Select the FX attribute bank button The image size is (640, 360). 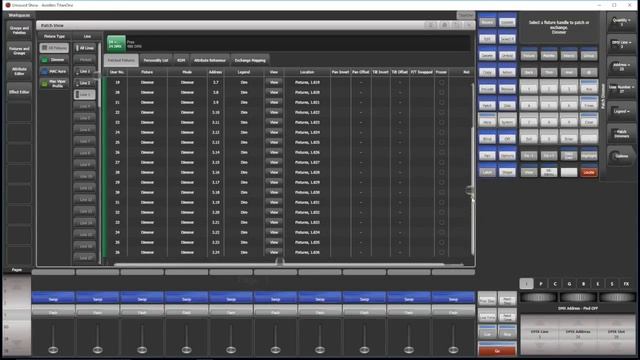pos(626,284)
